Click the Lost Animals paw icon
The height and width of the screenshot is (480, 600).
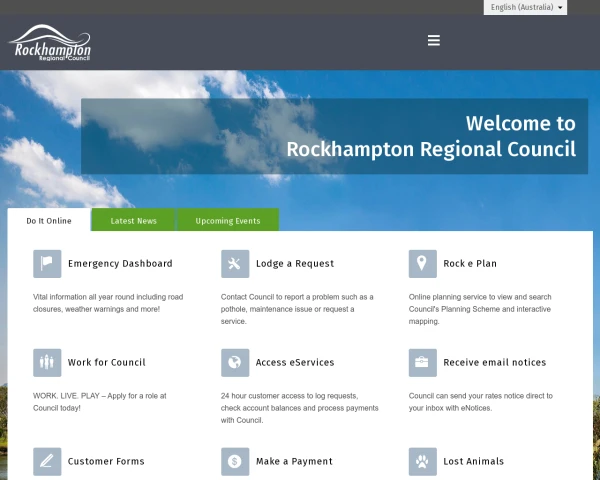(422, 462)
